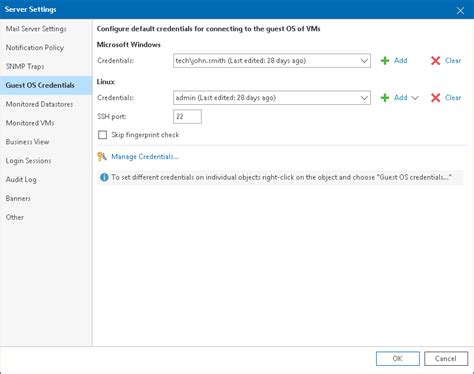Expand the Linux Add options arrow
Viewport: 474px width, 374px height.
pyautogui.click(x=415, y=98)
